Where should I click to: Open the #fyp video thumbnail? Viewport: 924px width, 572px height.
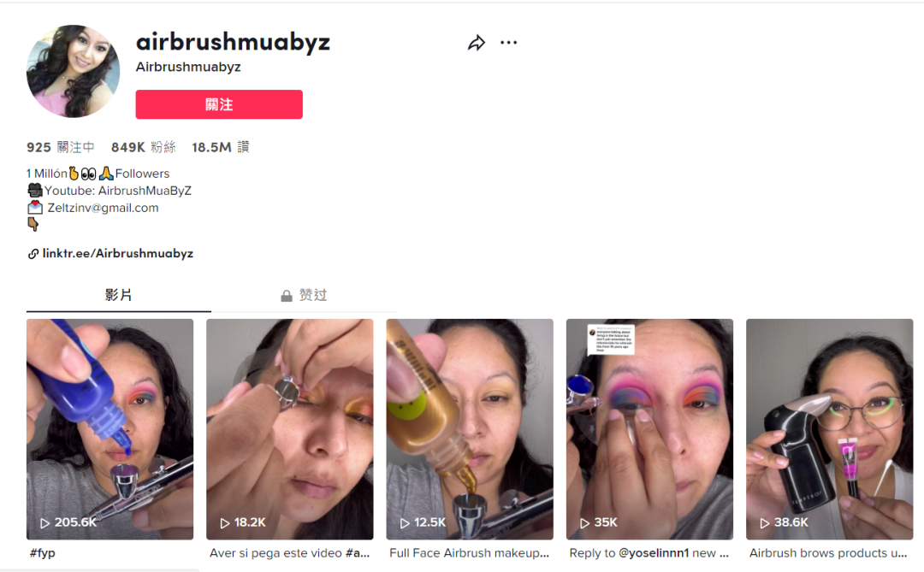[x=110, y=429]
